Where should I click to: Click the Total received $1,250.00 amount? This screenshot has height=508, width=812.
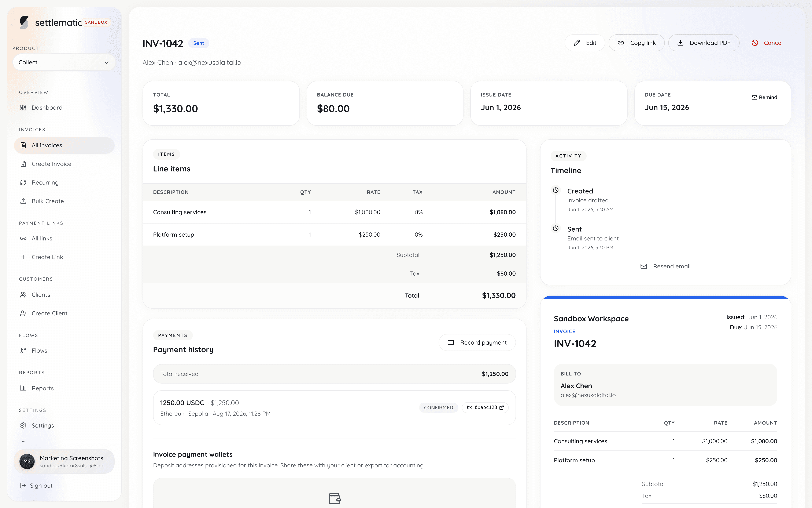(x=495, y=374)
